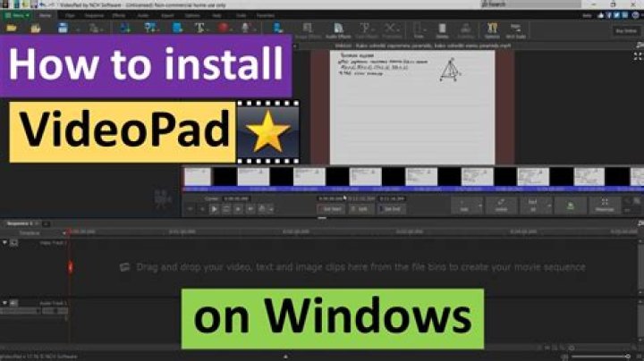
Task: Click the Set Start button
Action: 332,208
